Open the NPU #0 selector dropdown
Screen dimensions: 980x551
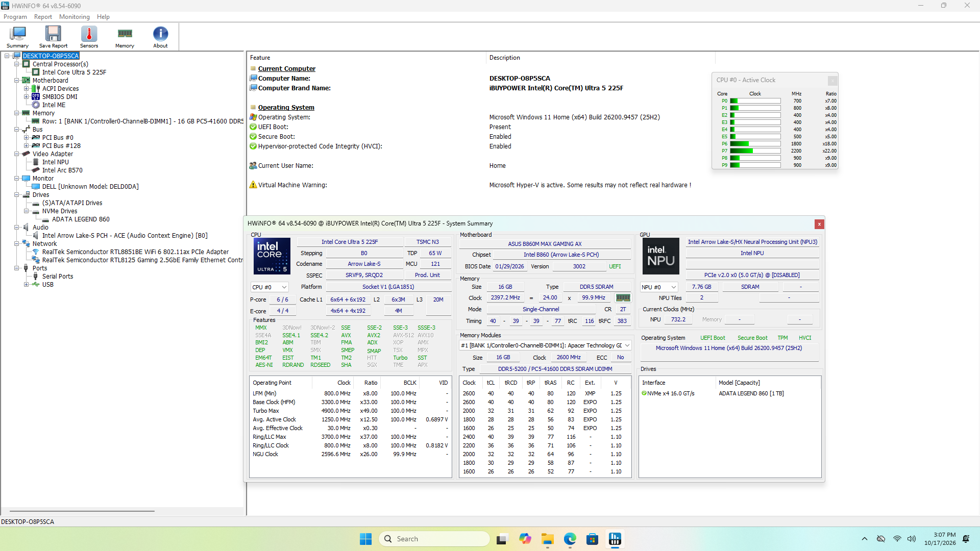click(x=659, y=287)
